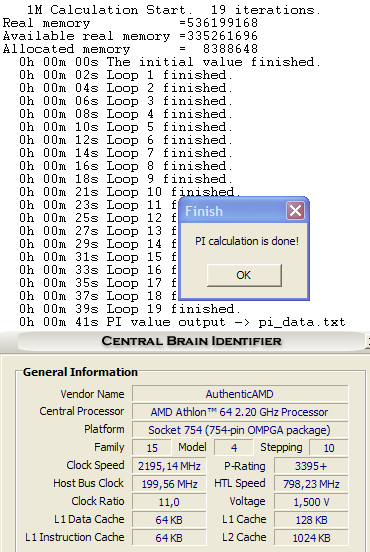Screen dimensions: 370x552
Task: Click the 'Loop 9 finished' line
Action: (126, 179)
